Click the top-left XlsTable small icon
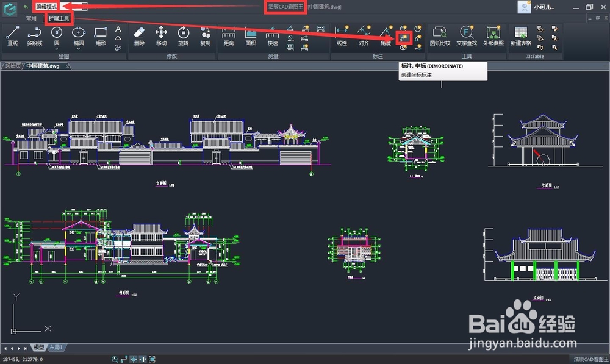 coord(540,29)
